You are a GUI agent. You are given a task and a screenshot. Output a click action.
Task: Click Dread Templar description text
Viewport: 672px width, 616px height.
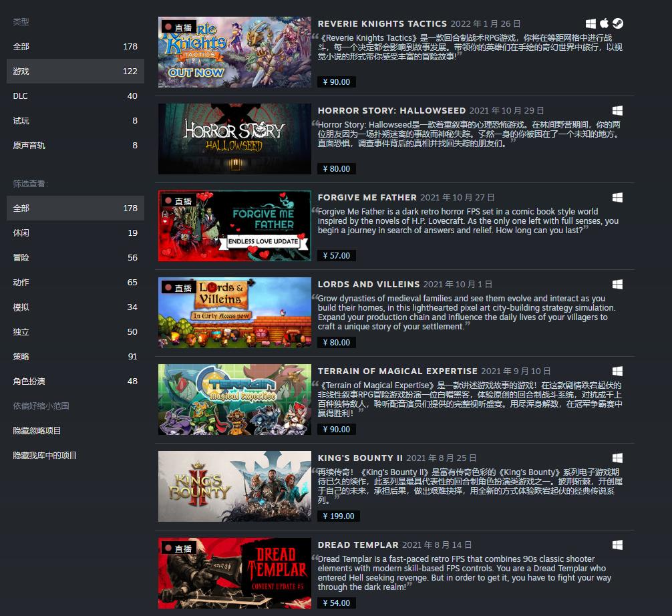[464, 573]
